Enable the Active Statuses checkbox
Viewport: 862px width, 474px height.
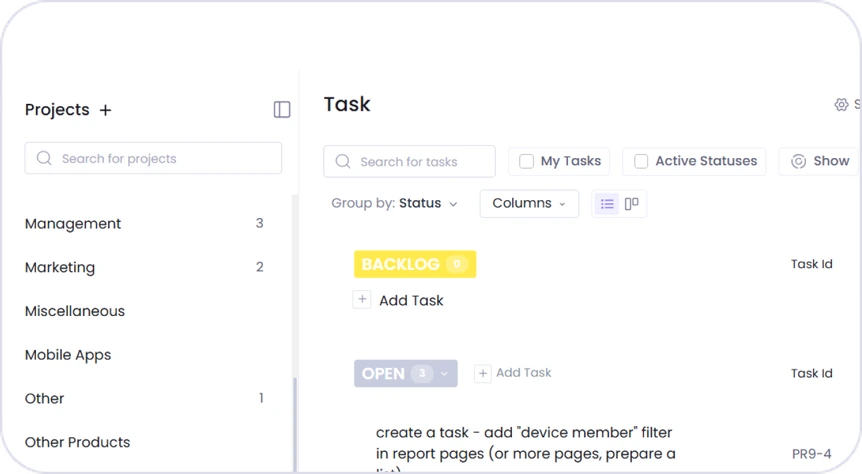point(640,161)
